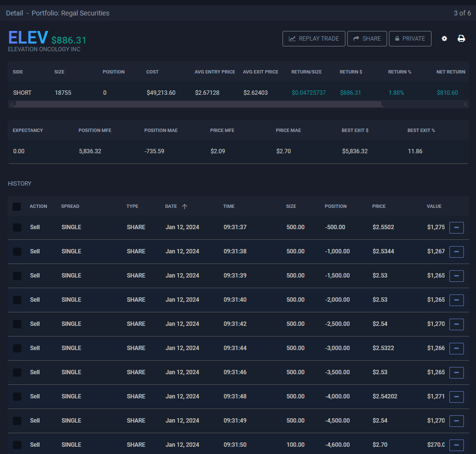Click the Position MAE value -735.59
Screen dimensions: 476x454
154,151
